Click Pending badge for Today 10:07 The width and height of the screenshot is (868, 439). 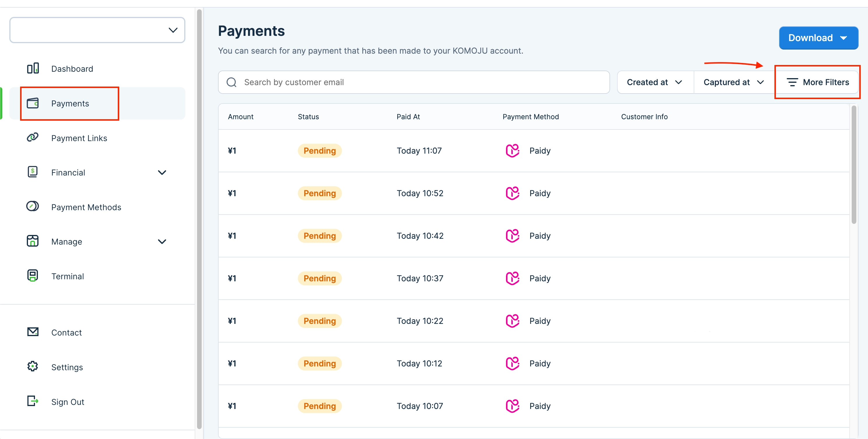coord(319,406)
